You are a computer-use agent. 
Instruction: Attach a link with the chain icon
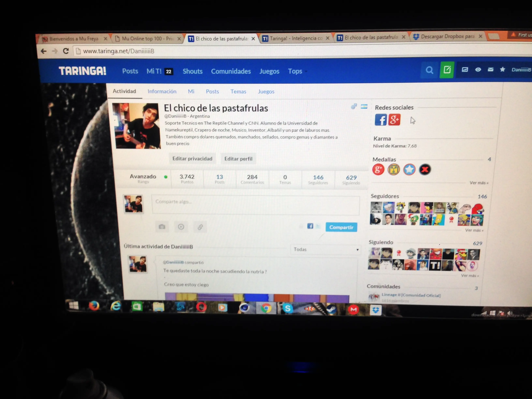[200, 227]
